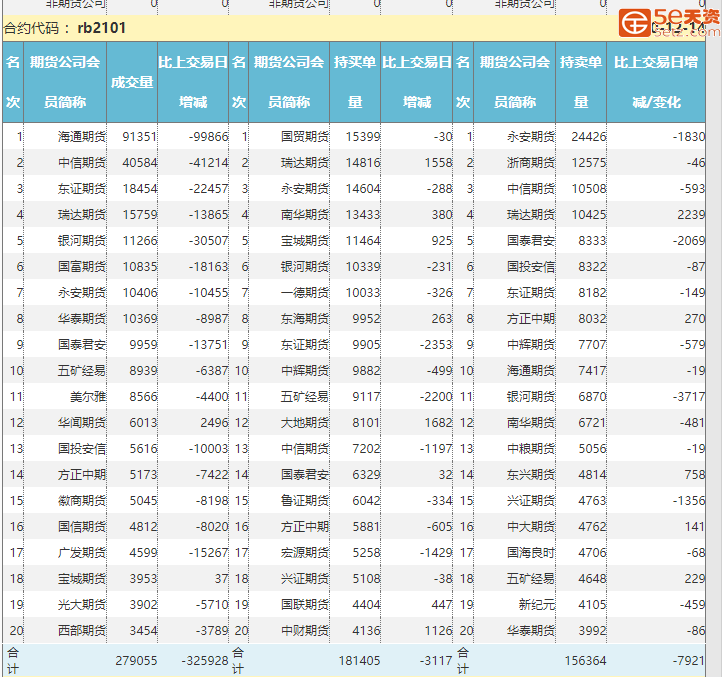Screen dimensions: 726x677
Task: Select 银河期货 in volume ranking row 5
Action: [x=82, y=240]
